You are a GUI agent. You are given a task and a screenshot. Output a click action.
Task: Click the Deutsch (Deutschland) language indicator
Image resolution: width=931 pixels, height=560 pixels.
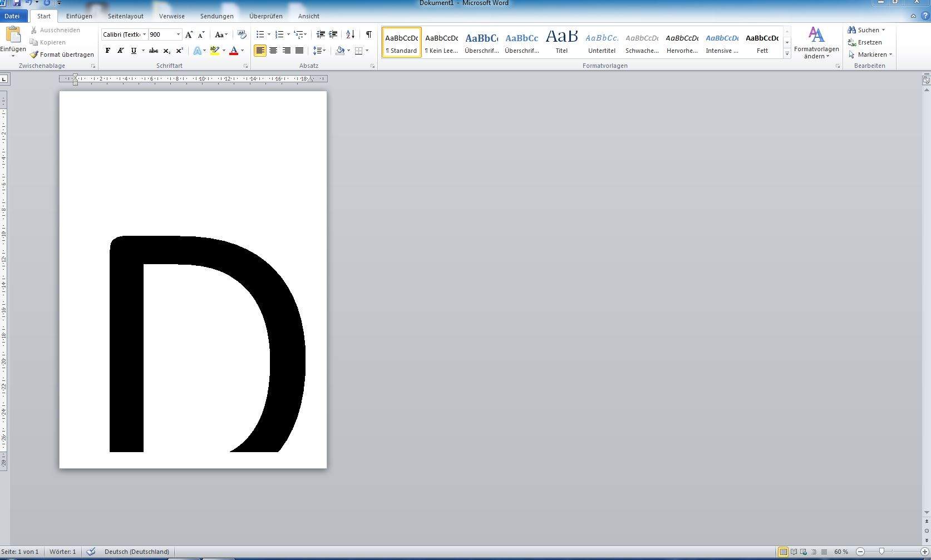click(x=136, y=552)
